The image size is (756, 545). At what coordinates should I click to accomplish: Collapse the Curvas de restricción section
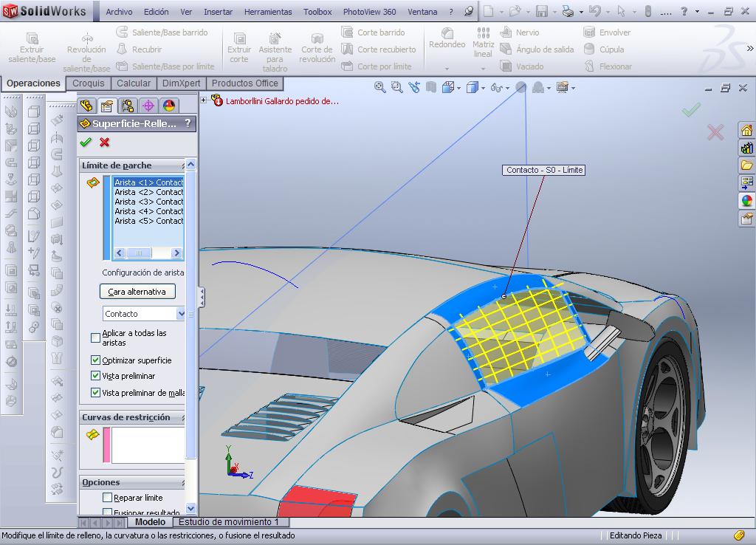click(x=183, y=417)
